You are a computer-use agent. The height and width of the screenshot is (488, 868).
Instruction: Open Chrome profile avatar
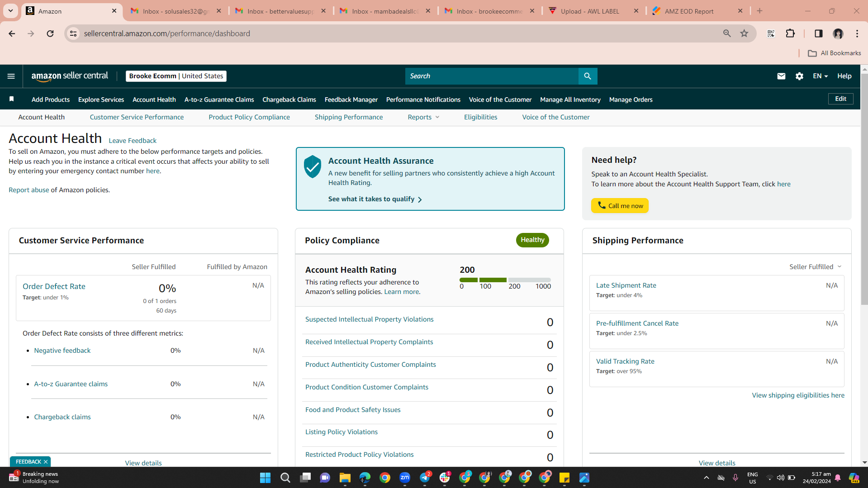tap(838, 33)
